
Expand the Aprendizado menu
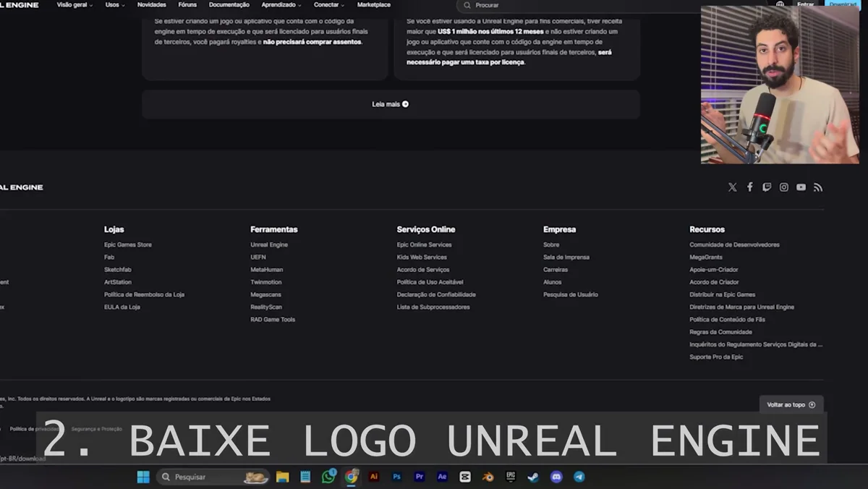pyautogui.click(x=281, y=4)
